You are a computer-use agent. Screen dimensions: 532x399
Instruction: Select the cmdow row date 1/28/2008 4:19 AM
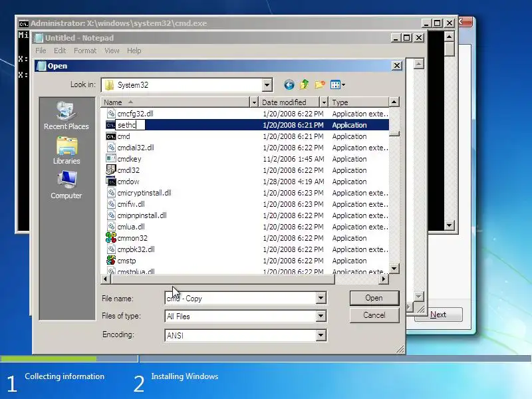[x=293, y=182]
